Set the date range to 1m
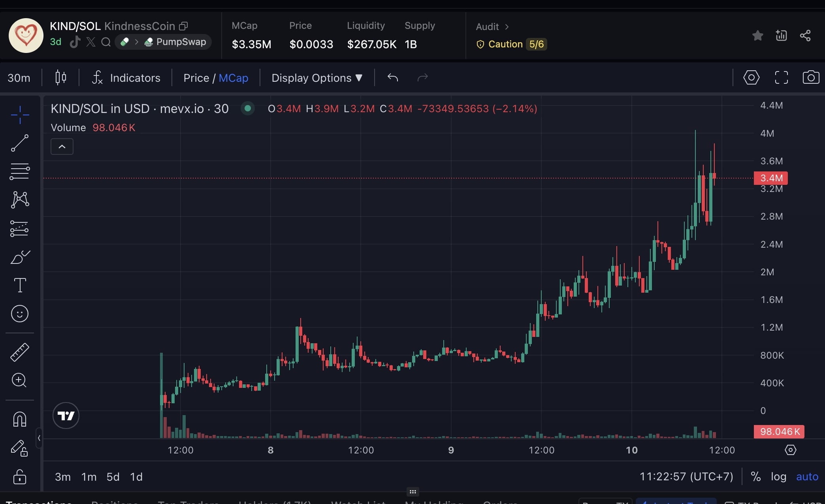The height and width of the screenshot is (504, 825). coord(89,477)
